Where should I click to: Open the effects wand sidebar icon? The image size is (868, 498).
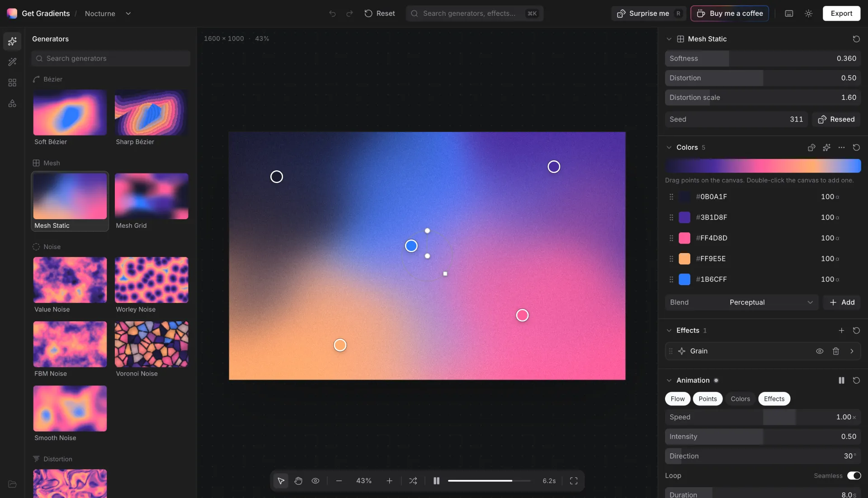point(12,62)
